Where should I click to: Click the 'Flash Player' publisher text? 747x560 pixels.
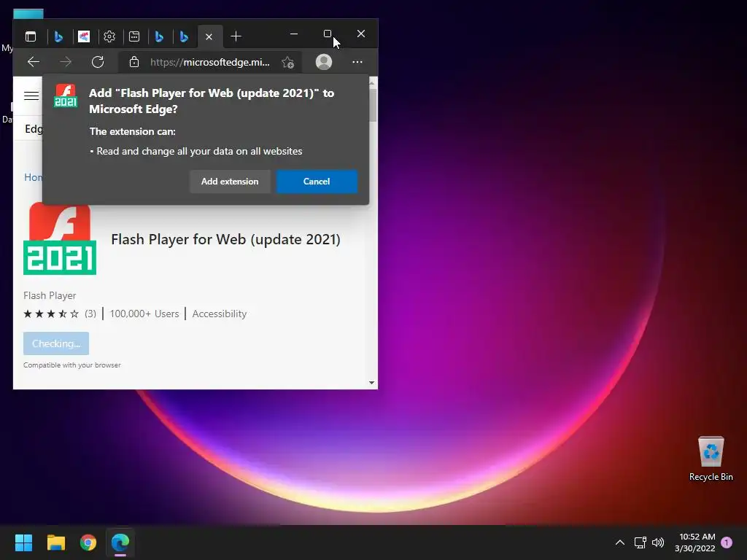pyautogui.click(x=50, y=296)
